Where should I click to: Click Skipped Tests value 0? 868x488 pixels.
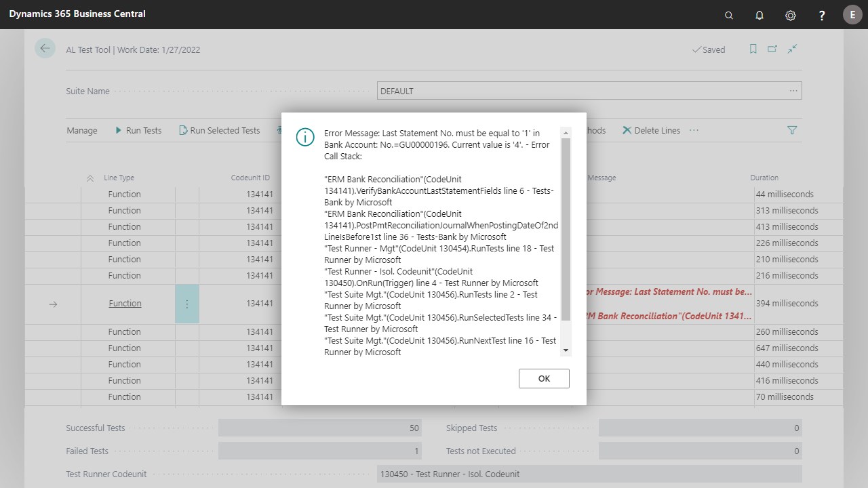point(701,428)
